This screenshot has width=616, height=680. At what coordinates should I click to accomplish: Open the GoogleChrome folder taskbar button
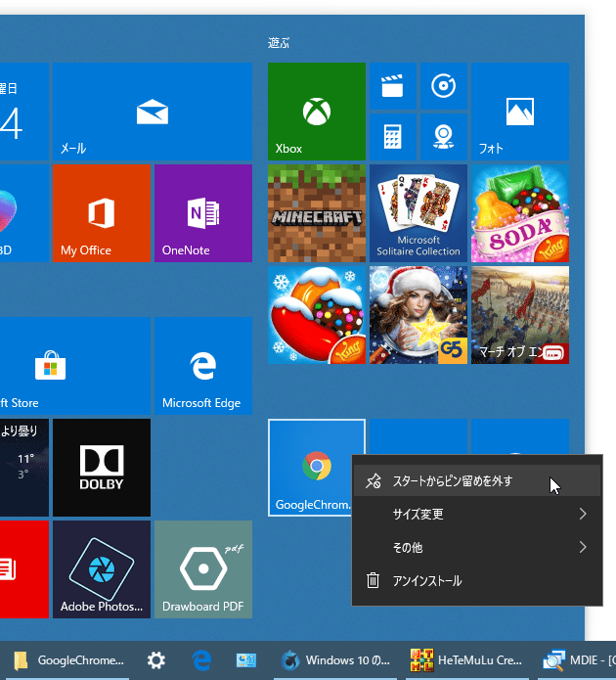pyautogui.click(x=68, y=660)
